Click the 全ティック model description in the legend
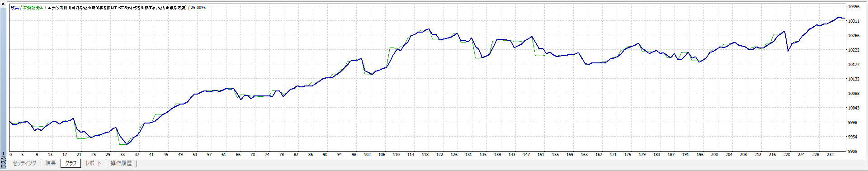 [x=117, y=8]
